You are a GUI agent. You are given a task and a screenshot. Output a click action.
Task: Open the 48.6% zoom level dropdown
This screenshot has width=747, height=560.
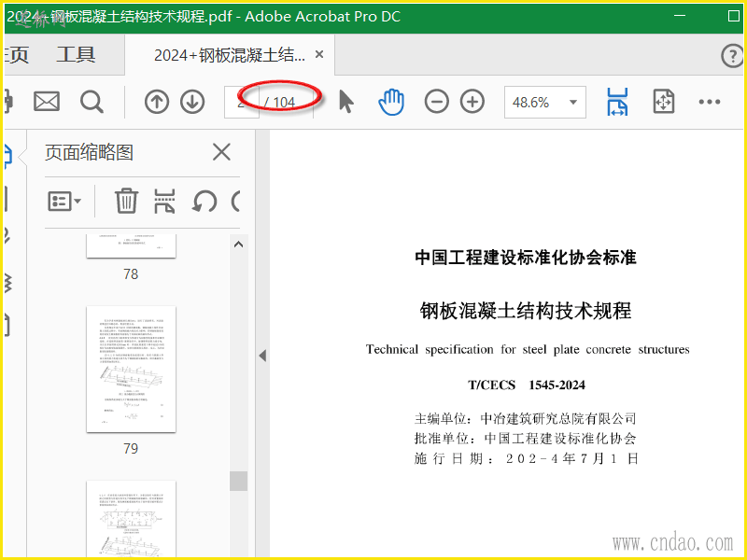coord(545,102)
